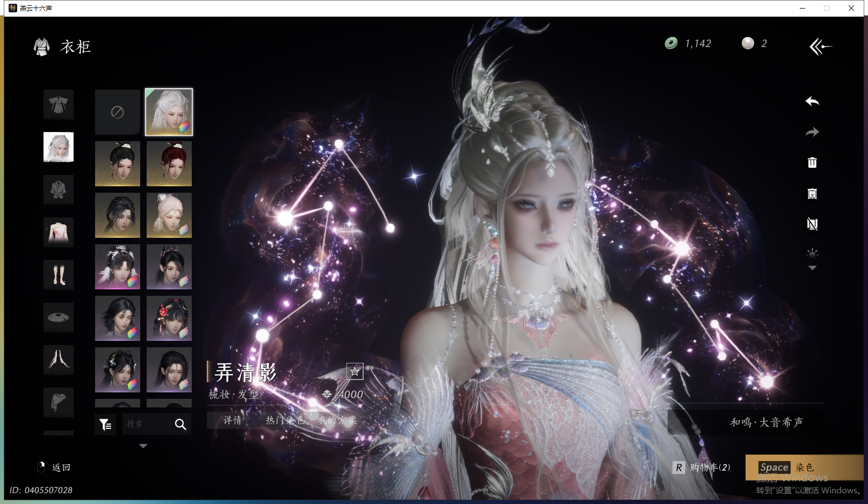Expand the lighting sun options arrow
The image size is (868, 504).
point(812,268)
